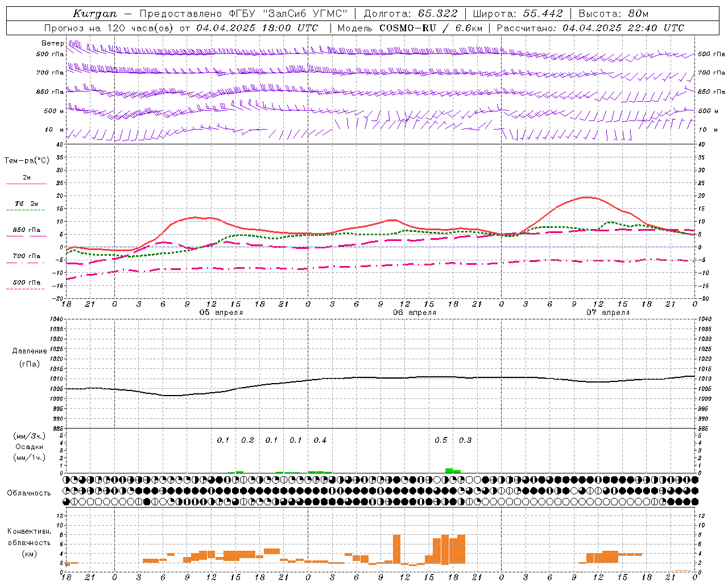Select the Td 2м dew point legend entry
The height and width of the screenshot is (582, 728).
coord(27,203)
